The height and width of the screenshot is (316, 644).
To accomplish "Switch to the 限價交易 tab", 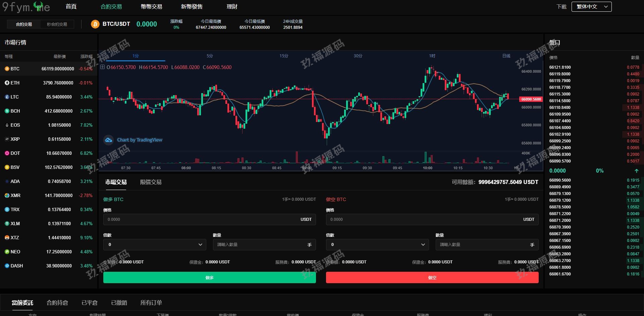I will [x=151, y=182].
